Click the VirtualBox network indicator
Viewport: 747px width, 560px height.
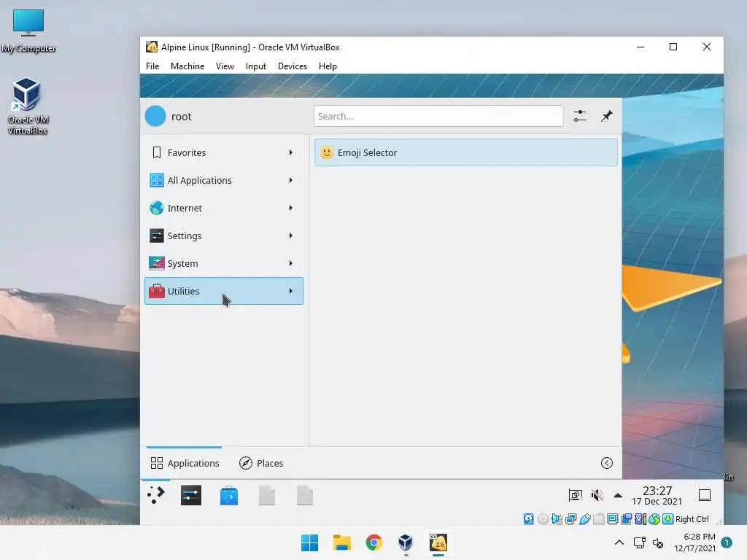pyautogui.click(x=570, y=519)
